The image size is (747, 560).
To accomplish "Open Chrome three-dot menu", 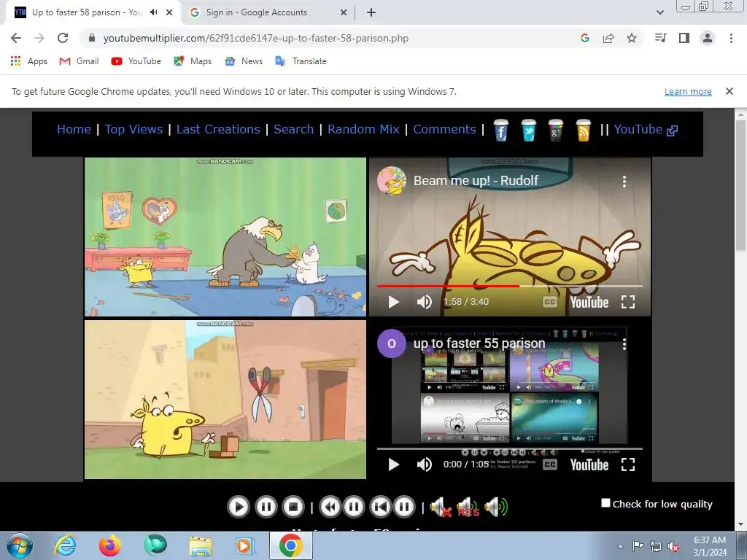I will pos(731,38).
